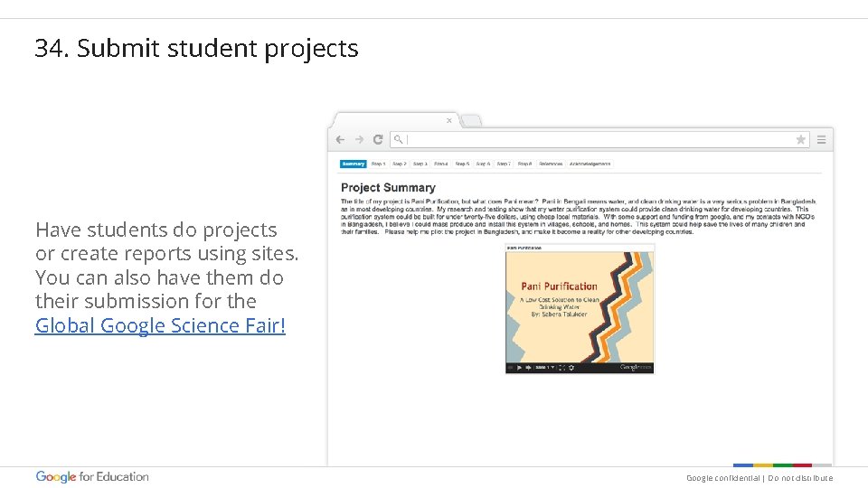Click the browser forward arrow

tap(359, 139)
